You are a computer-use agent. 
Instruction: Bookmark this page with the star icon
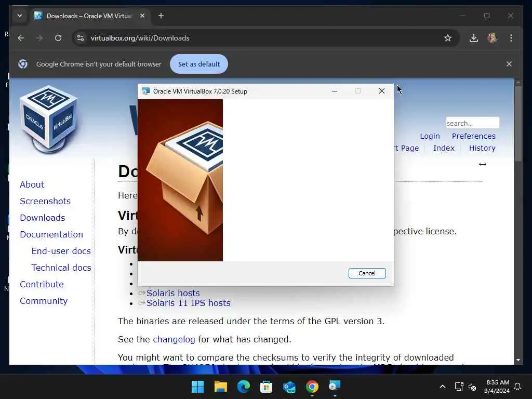coord(448,38)
